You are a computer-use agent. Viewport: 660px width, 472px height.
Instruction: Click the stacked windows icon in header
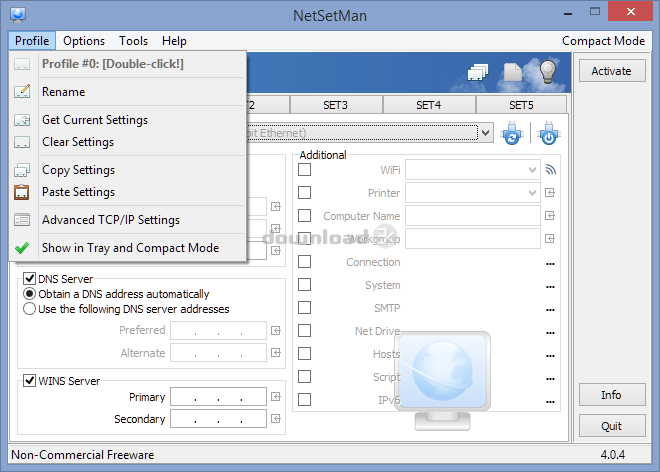477,73
